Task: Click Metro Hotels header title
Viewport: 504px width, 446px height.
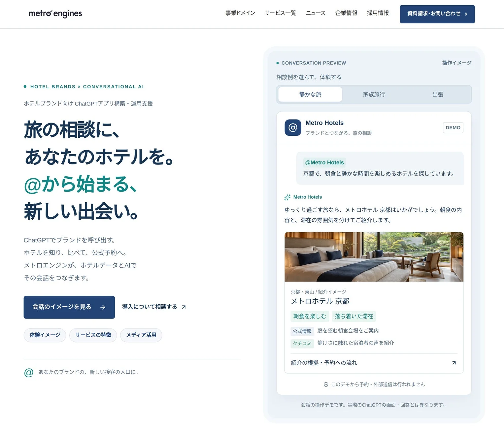Action: 324,123
